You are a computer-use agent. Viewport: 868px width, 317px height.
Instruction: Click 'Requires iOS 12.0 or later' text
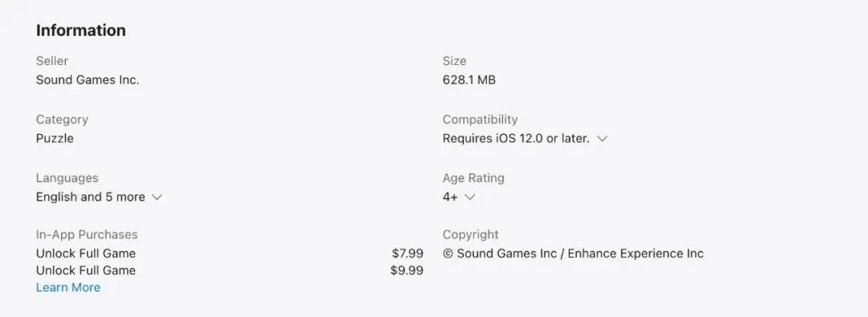coord(516,138)
